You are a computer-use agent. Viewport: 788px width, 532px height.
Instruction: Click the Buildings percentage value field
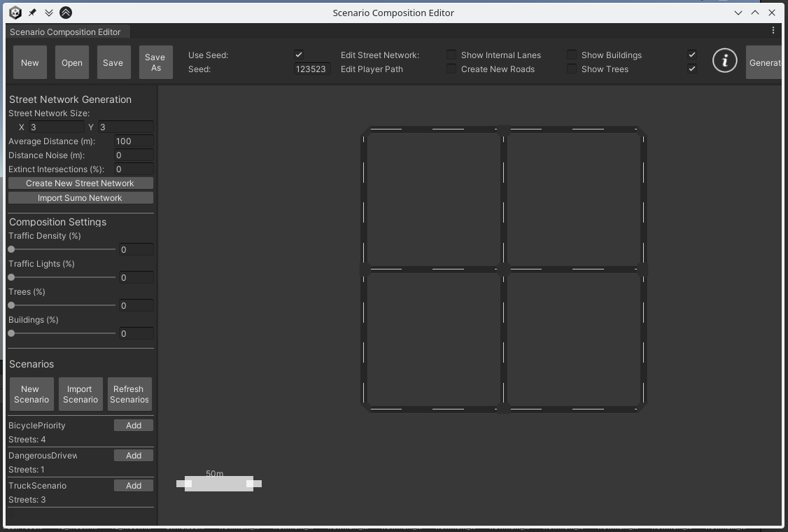pos(136,333)
